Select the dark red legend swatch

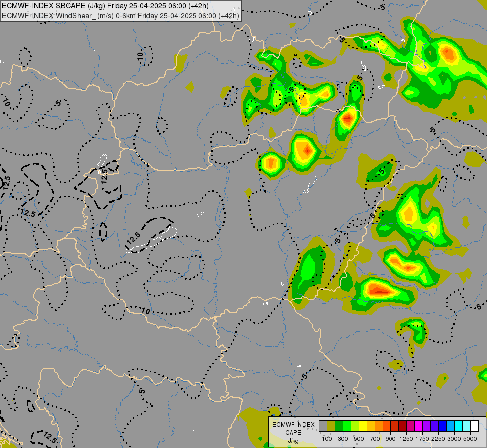tap(402, 426)
